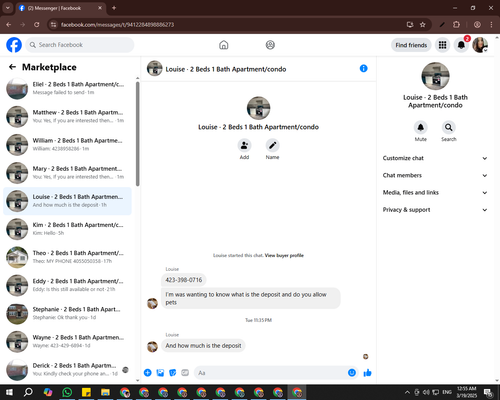Open more actions plus icon
This screenshot has width=500, height=400.
(148, 373)
